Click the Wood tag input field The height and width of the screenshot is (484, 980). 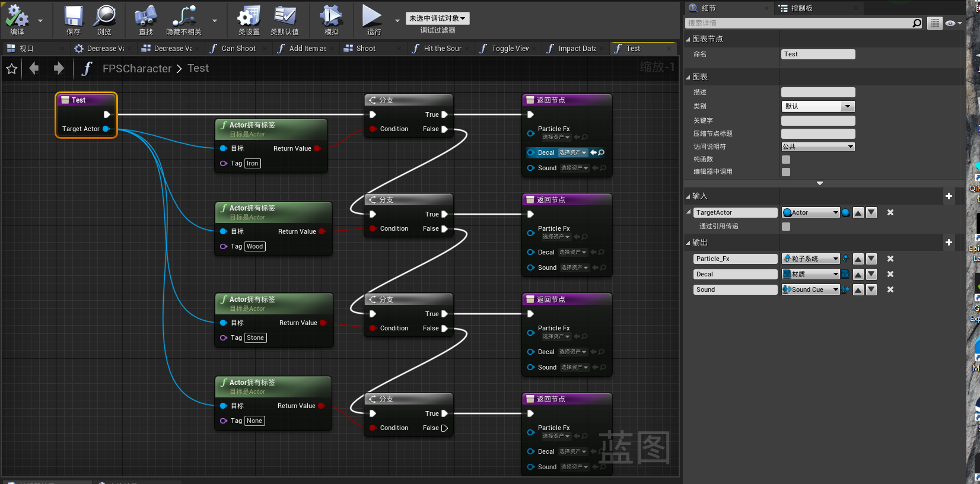pyautogui.click(x=254, y=246)
